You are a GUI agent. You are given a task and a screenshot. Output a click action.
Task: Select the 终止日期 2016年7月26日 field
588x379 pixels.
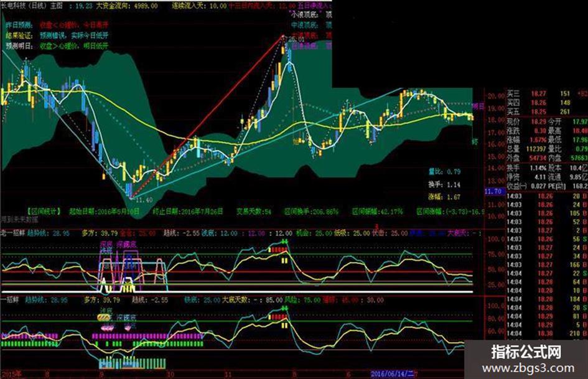coord(187,211)
